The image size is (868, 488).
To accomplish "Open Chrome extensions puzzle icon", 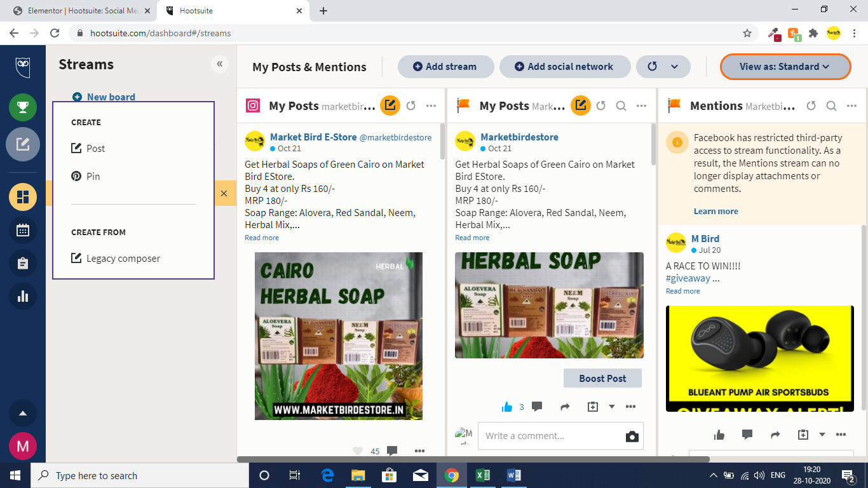I will pos(813,33).
